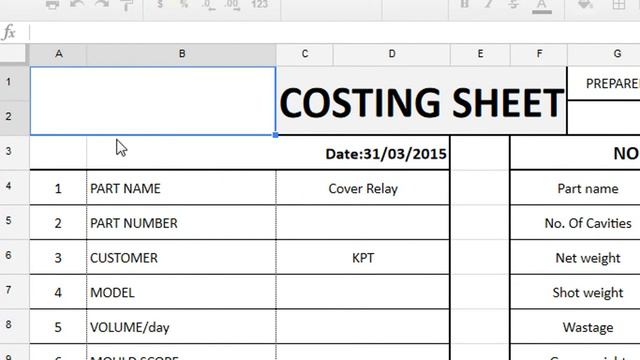
Task: Apply currency format with the $ icon
Action: click(x=160, y=4)
